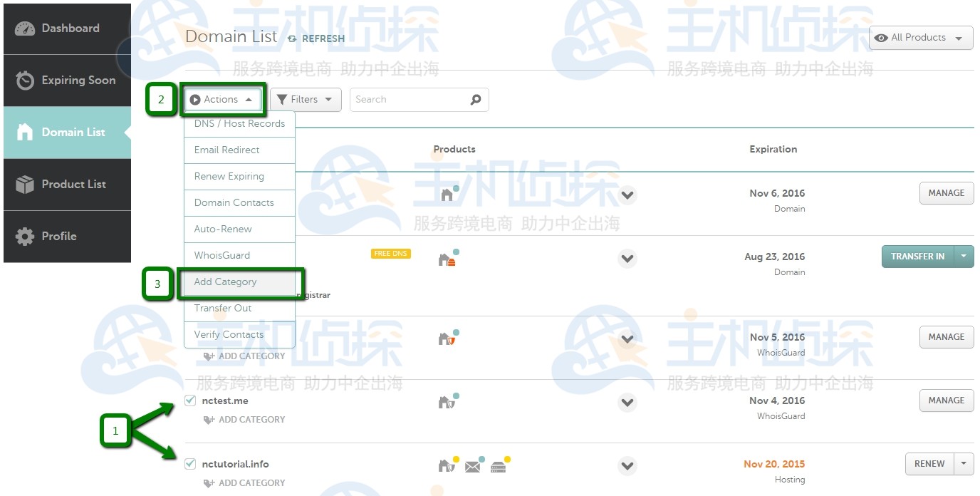980x496 pixels.
Task: Expand details for the nctutorial.info row
Action: coord(627,465)
